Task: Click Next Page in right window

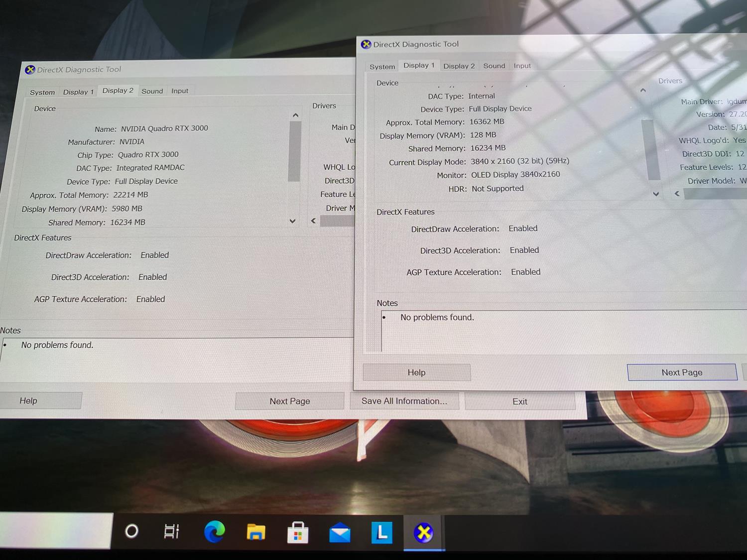Action: pos(682,372)
